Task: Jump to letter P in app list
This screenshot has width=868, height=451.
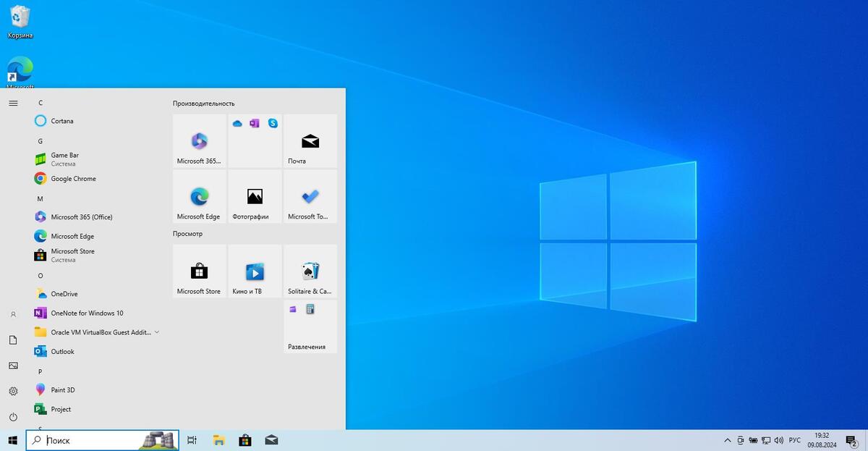Action: point(41,371)
